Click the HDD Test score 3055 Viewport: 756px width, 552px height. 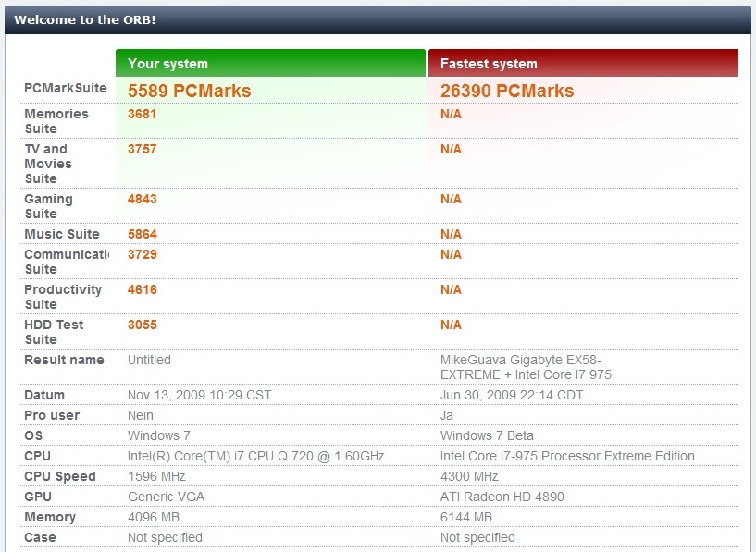(142, 325)
